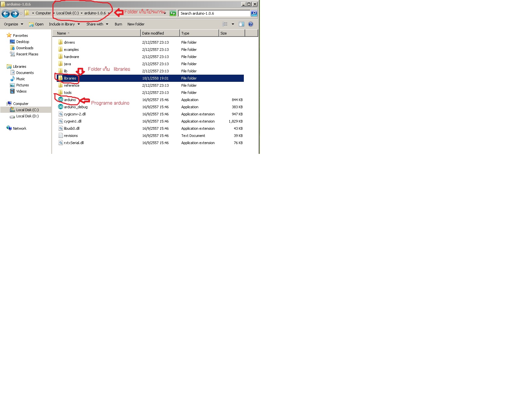Screen dimensions: 532x399
Task: Open the recent pages dropdown arrow
Action: tap(21, 13)
